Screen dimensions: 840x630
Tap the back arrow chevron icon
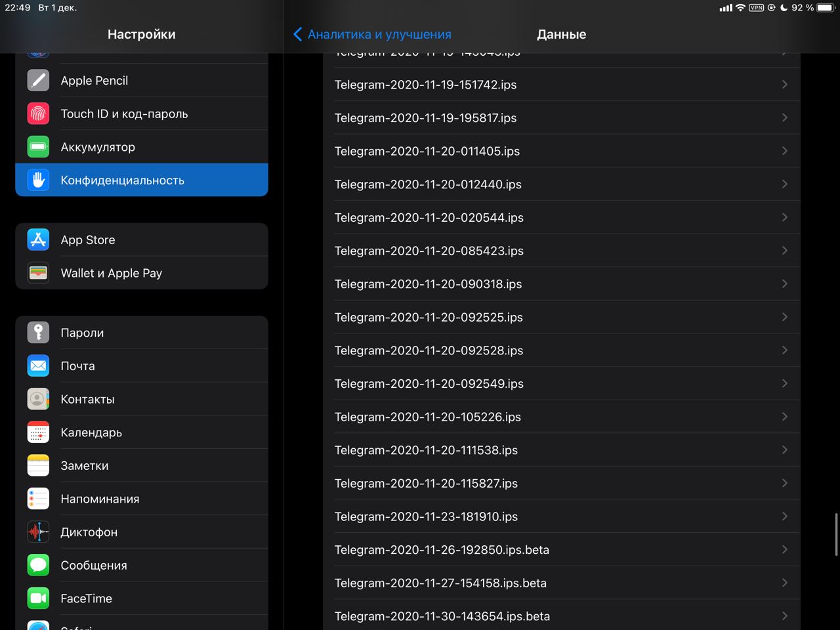pos(298,34)
